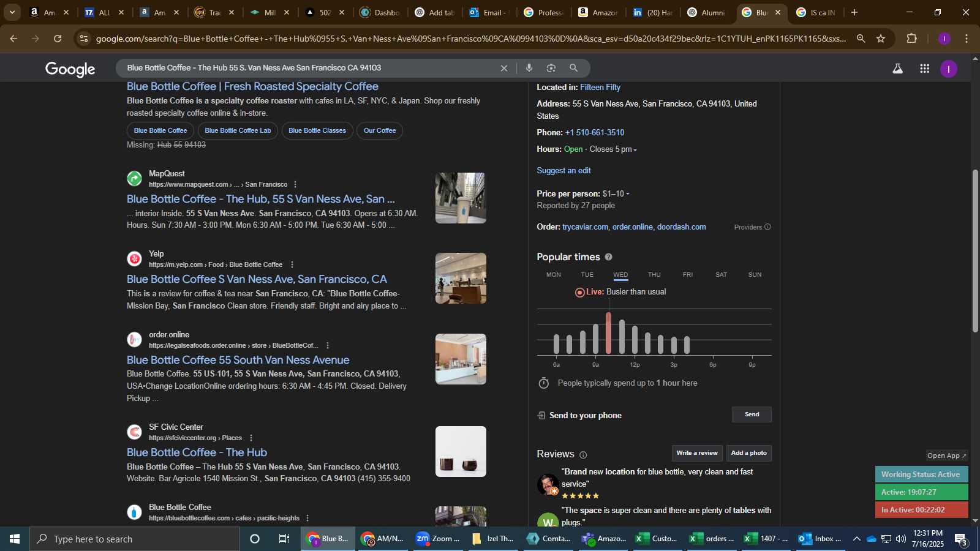980x551 pixels.
Task: Click Write a review button
Action: point(697,453)
